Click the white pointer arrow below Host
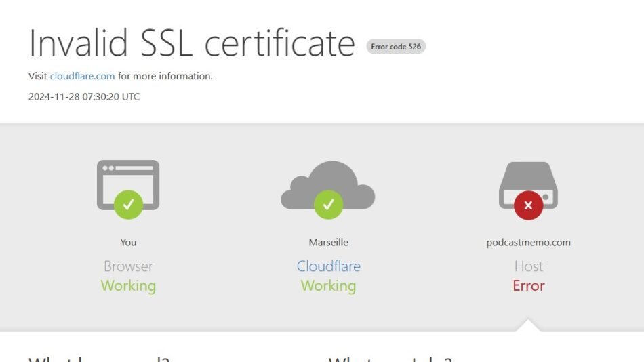Image resolution: width=644 pixels, height=362 pixels. click(528, 326)
